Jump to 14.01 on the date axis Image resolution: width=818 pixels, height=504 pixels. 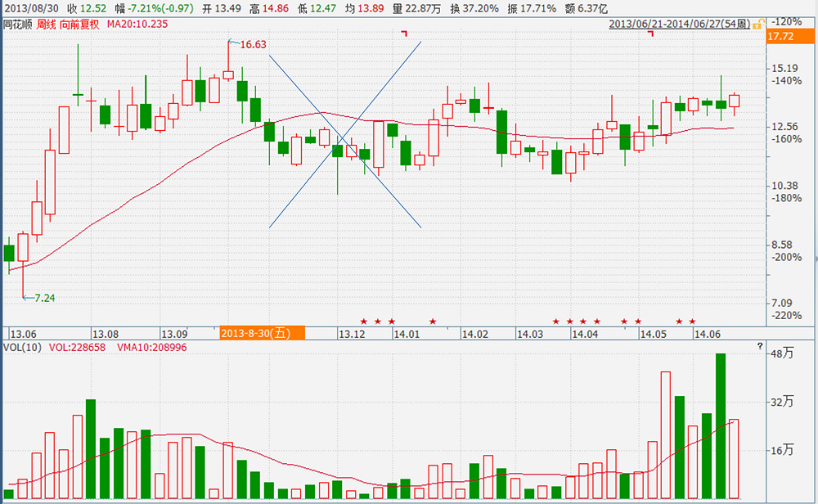[x=407, y=335]
